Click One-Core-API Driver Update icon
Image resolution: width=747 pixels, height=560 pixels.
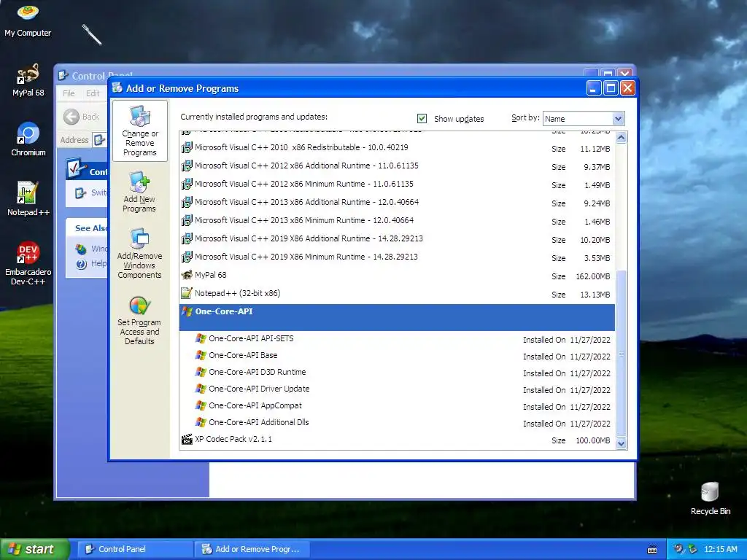tap(201, 389)
